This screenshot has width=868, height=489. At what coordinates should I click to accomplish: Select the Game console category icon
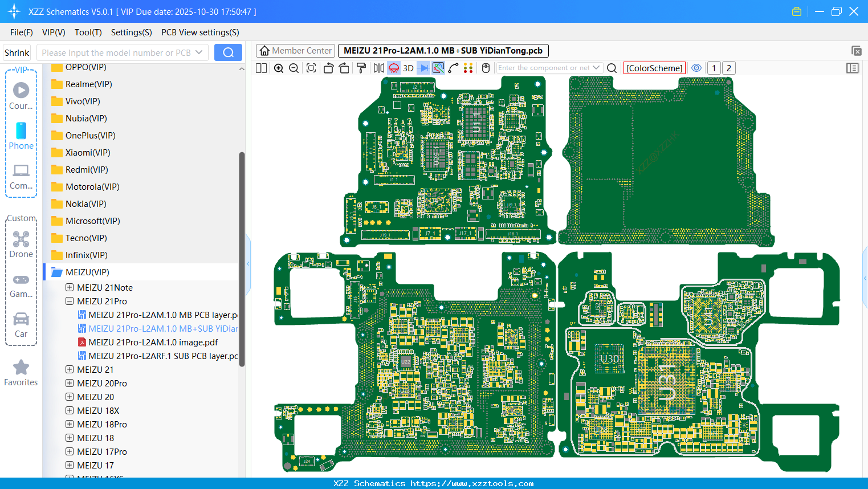21,285
